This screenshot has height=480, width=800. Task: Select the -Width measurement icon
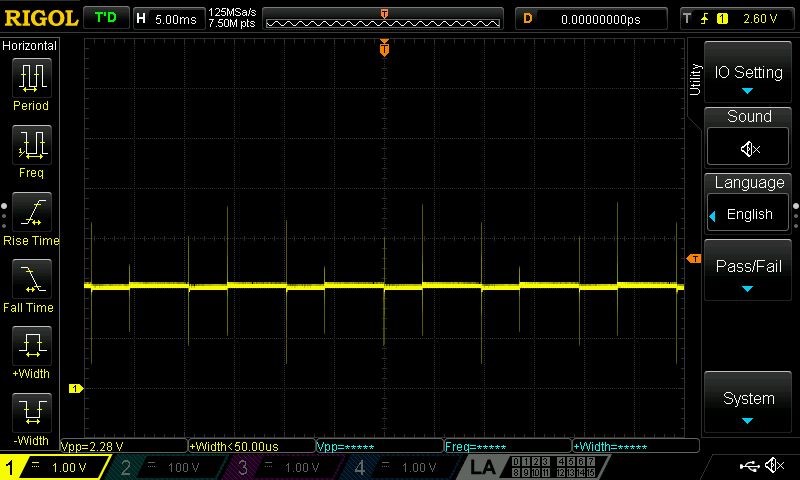pos(32,412)
